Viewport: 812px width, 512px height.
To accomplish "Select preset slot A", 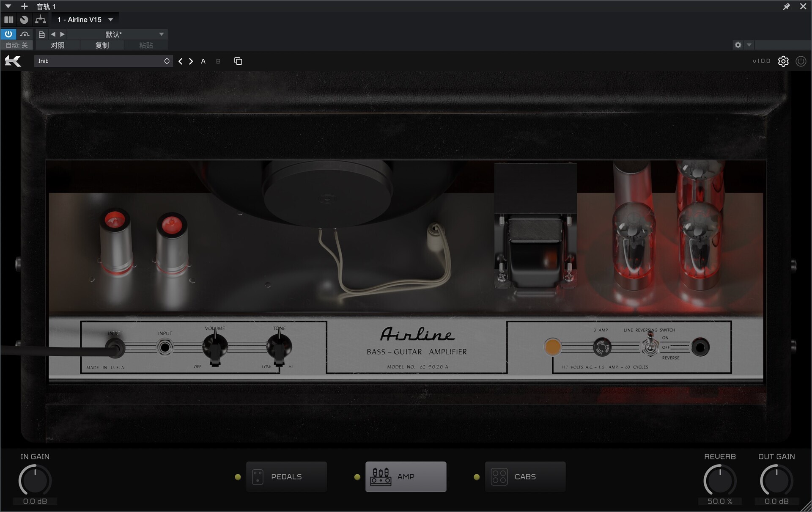I will click(x=203, y=61).
